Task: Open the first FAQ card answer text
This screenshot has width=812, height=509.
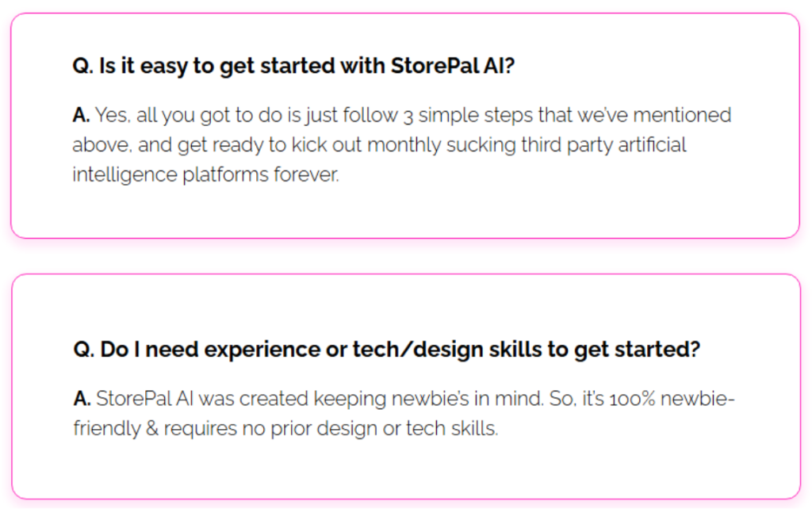Action: coord(402,144)
